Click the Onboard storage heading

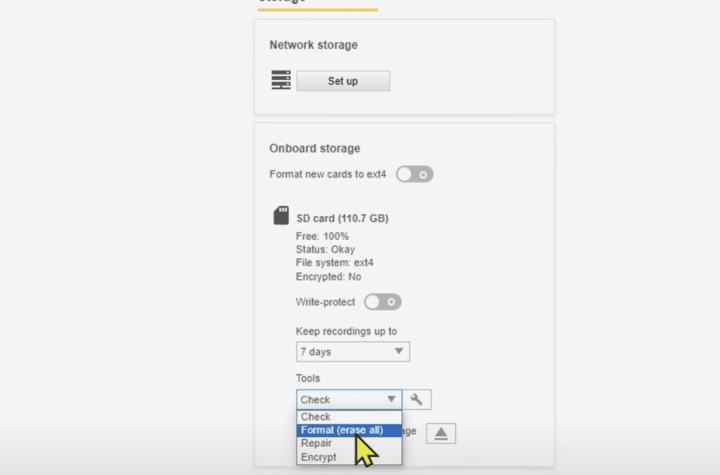click(314, 148)
